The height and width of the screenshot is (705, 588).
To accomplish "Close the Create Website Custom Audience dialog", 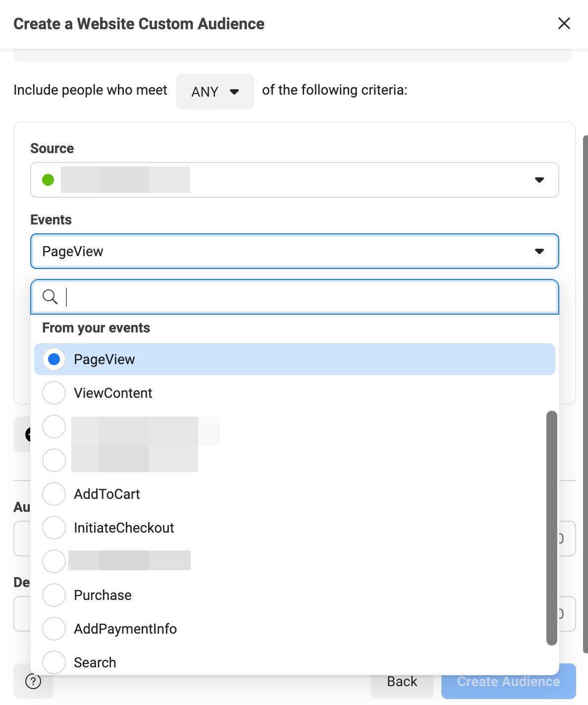I will pyautogui.click(x=564, y=23).
